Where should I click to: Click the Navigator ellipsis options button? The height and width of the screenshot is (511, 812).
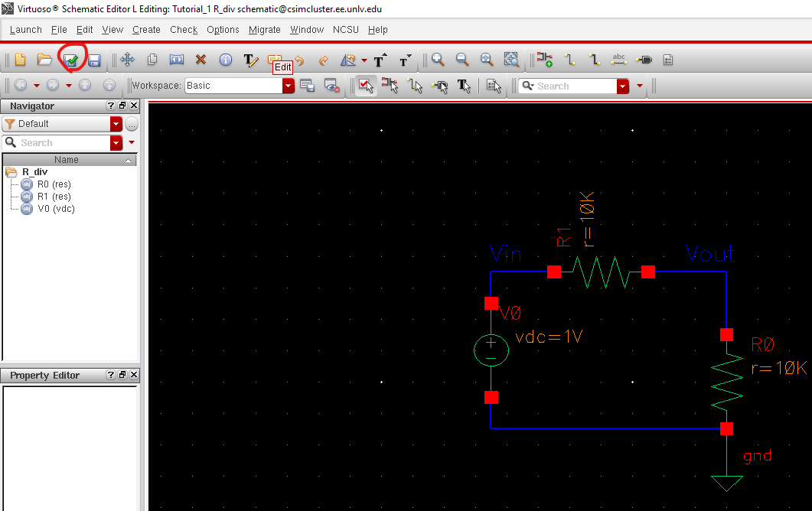tap(132, 124)
